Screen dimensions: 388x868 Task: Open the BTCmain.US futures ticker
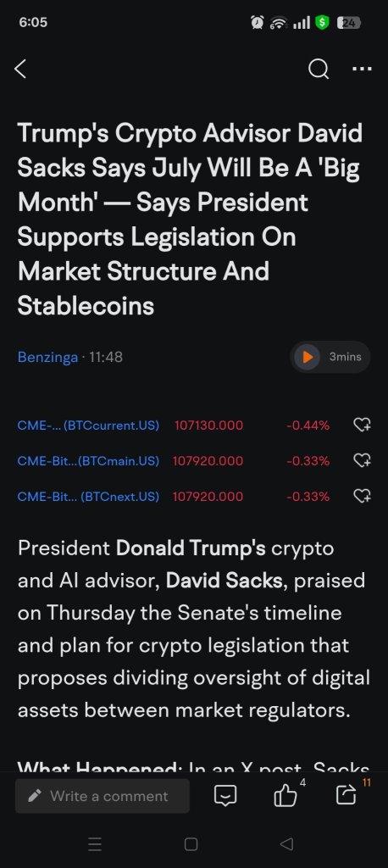(x=88, y=460)
